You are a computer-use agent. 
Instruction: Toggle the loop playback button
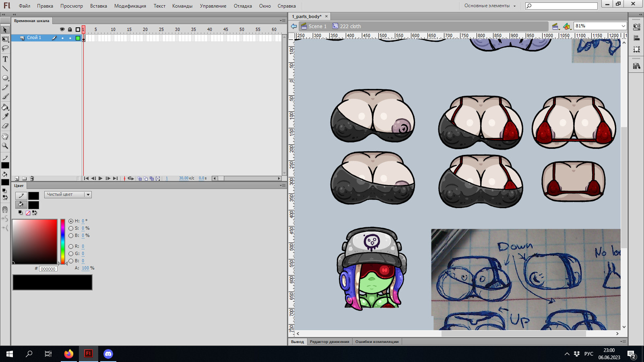130,178
